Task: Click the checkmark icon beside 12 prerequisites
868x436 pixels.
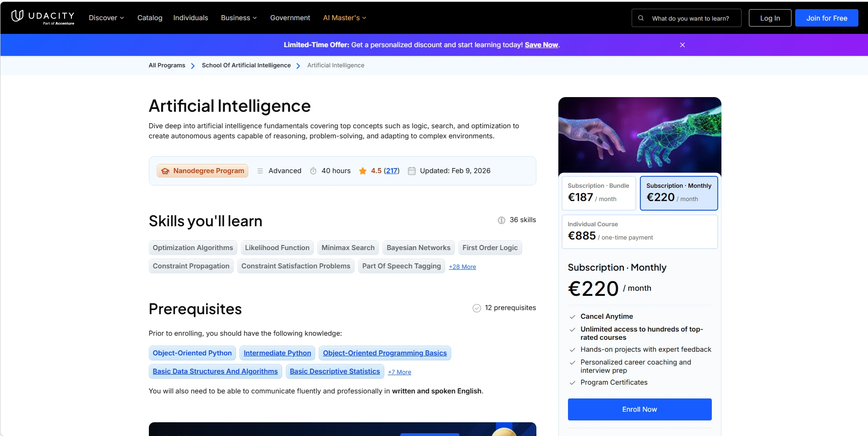Action: pyautogui.click(x=476, y=308)
